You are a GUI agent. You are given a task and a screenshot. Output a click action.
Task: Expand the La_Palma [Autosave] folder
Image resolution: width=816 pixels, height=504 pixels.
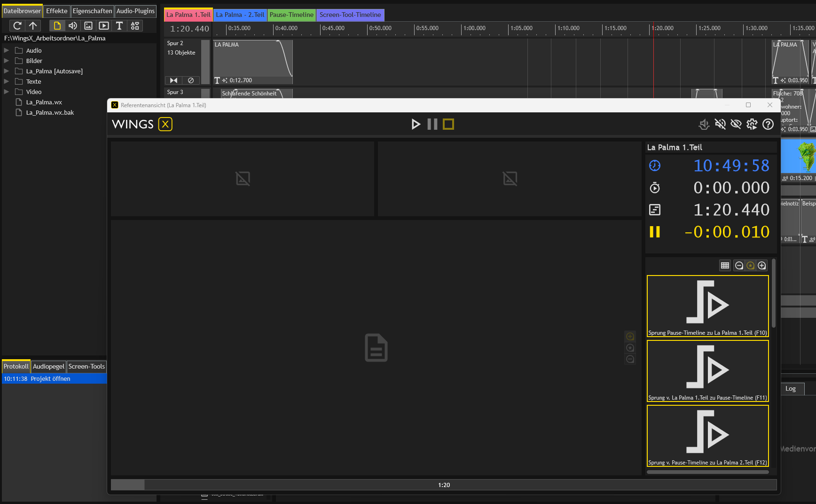6,71
